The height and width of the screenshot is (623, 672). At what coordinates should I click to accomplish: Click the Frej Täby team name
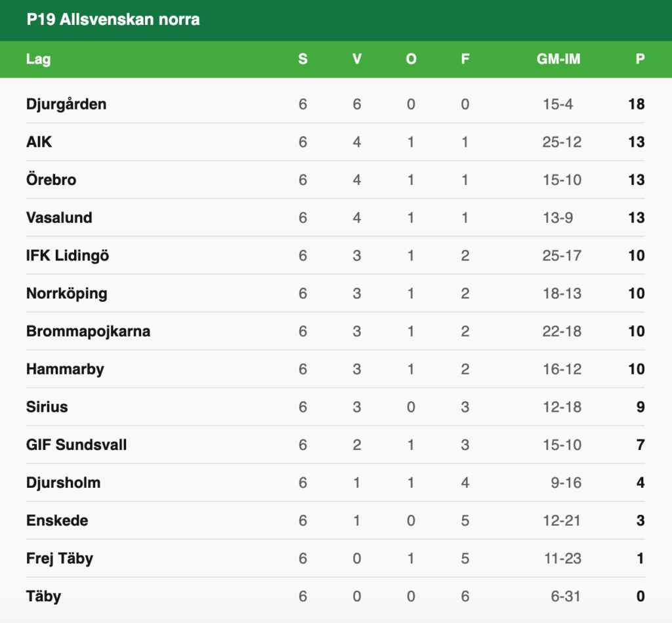[60, 559]
